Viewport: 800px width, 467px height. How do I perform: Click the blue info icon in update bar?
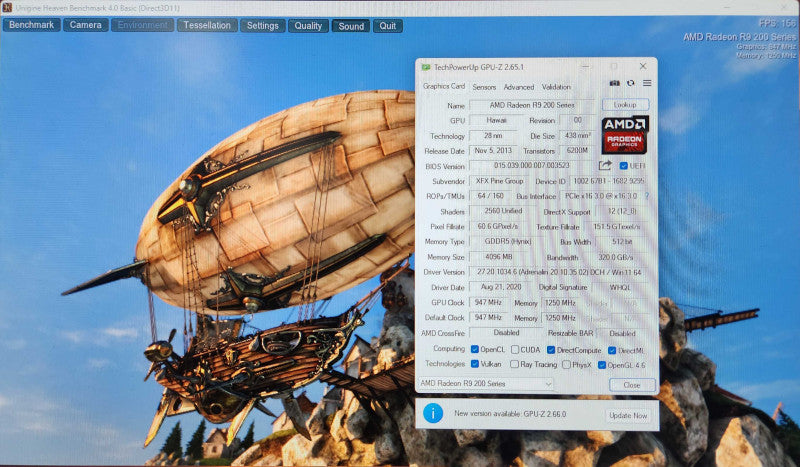tap(433, 413)
